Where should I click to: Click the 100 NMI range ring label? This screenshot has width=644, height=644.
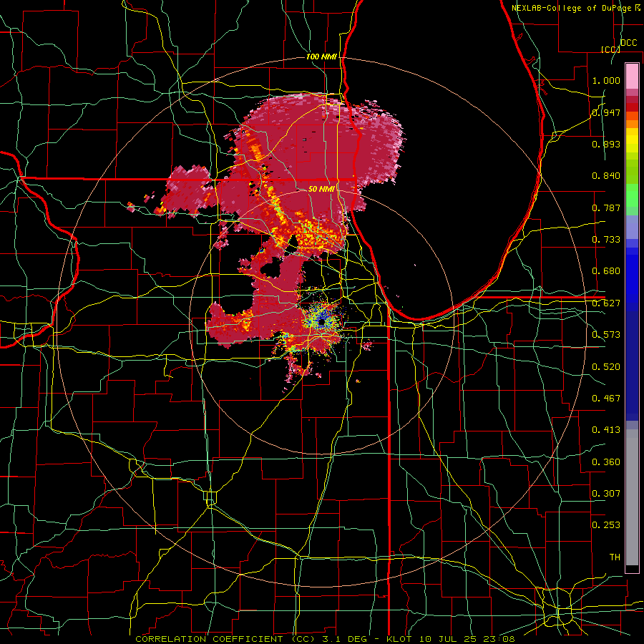pos(321,57)
